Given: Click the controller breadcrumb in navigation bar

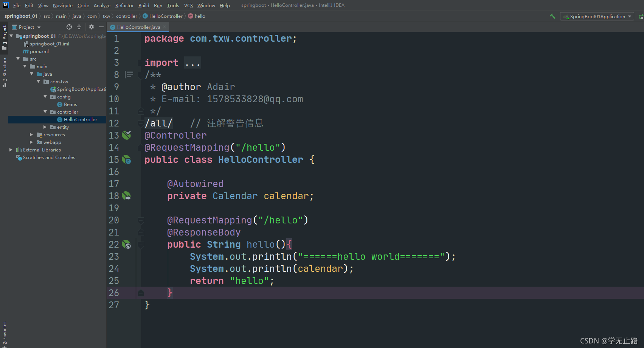Looking at the screenshot, I should pyautogui.click(x=127, y=16).
